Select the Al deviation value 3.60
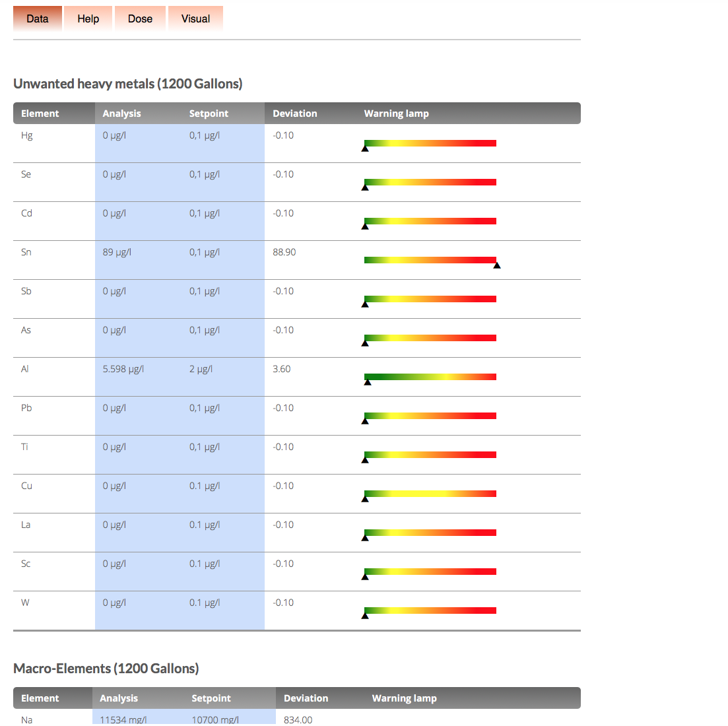Viewport: 728px width, 726px height. pyautogui.click(x=281, y=370)
